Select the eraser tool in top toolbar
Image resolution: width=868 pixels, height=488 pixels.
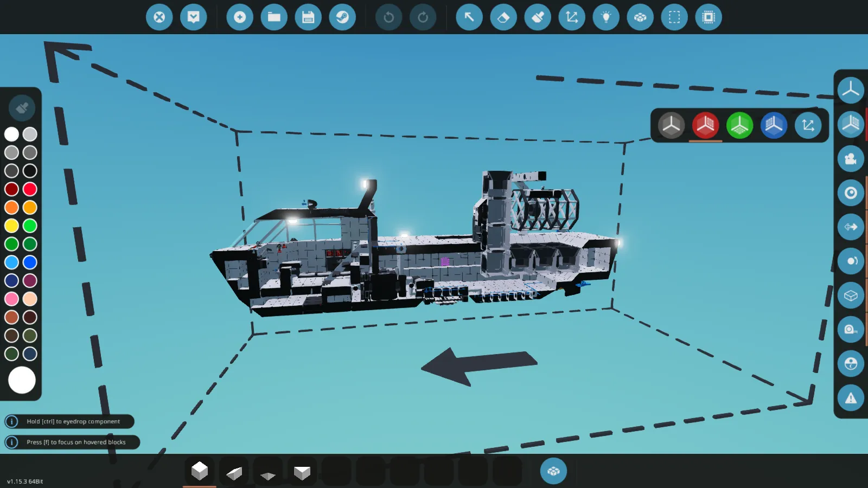pyautogui.click(x=503, y=17)
